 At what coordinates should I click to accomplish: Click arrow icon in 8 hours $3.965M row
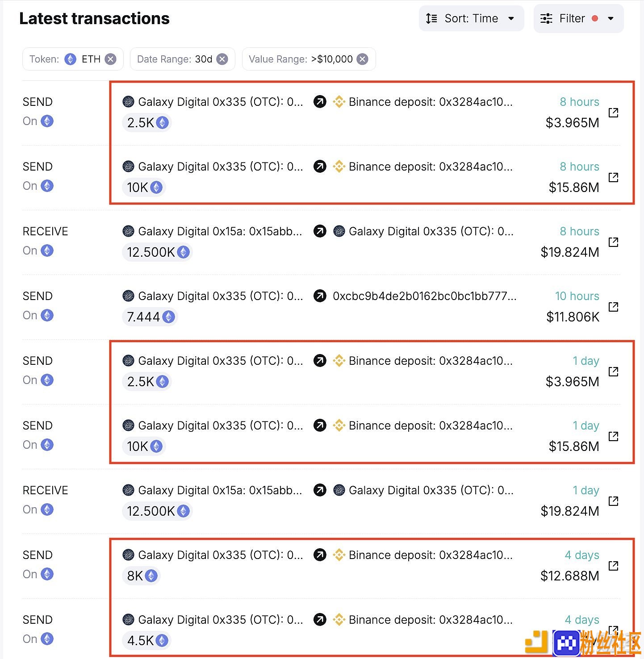[320, 102]
